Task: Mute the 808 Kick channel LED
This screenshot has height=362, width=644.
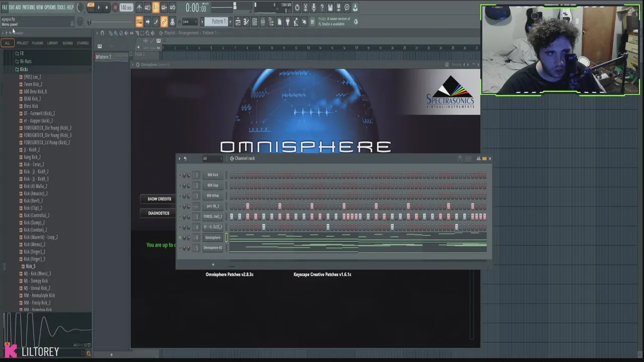Action: click(180, 175)
